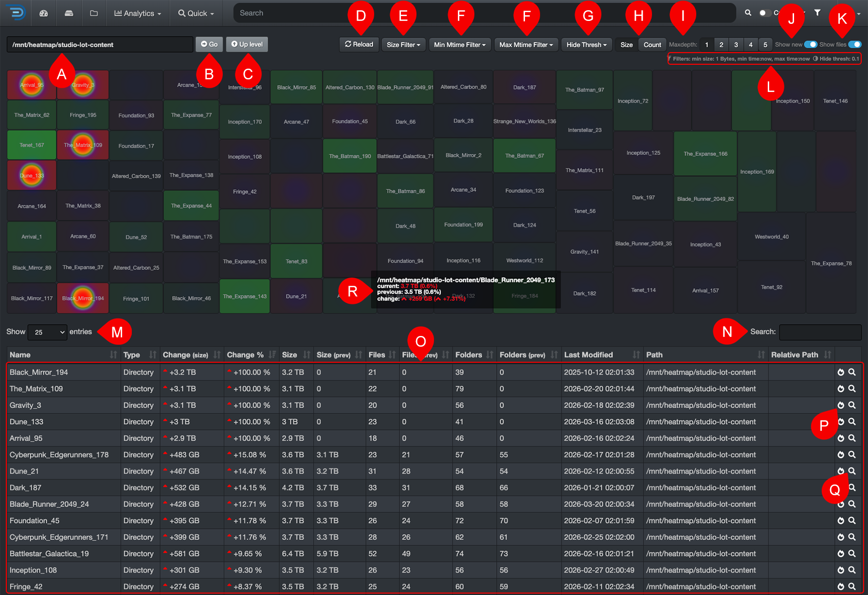Viewport: 868px width, 595px height.
Task: Sort by the Folders (prev) column header
Action: tap(528, 355)
